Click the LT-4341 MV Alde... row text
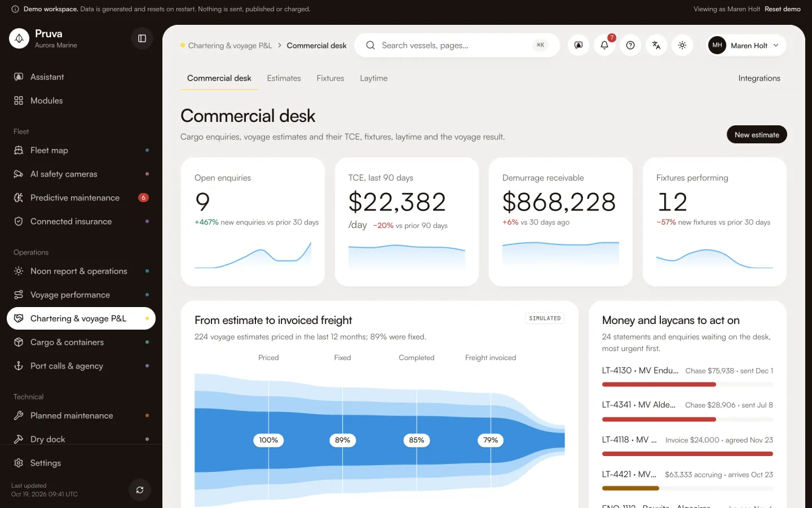This screenshot has height=508, width=812. [639, 405]
